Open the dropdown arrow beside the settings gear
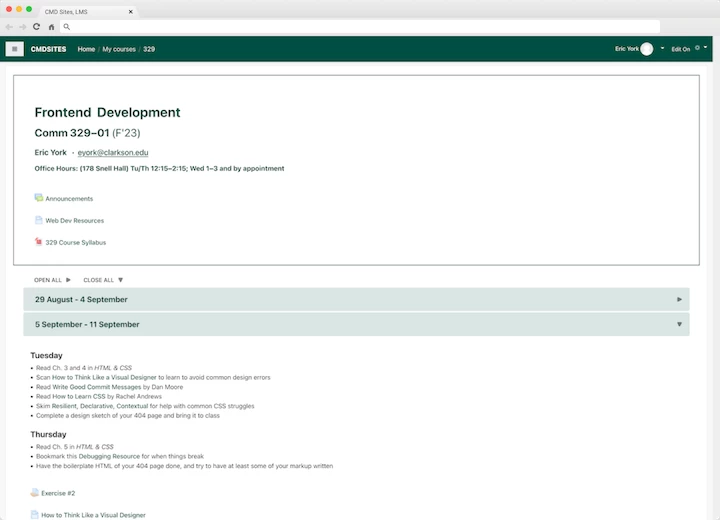This screenshot has height=520, width=720. (705, 47)
